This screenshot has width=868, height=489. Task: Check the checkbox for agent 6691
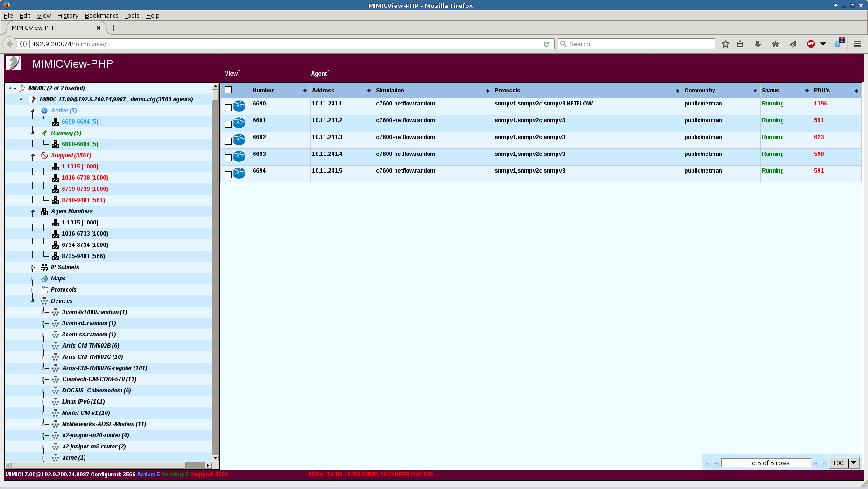(x=228, y=125)
